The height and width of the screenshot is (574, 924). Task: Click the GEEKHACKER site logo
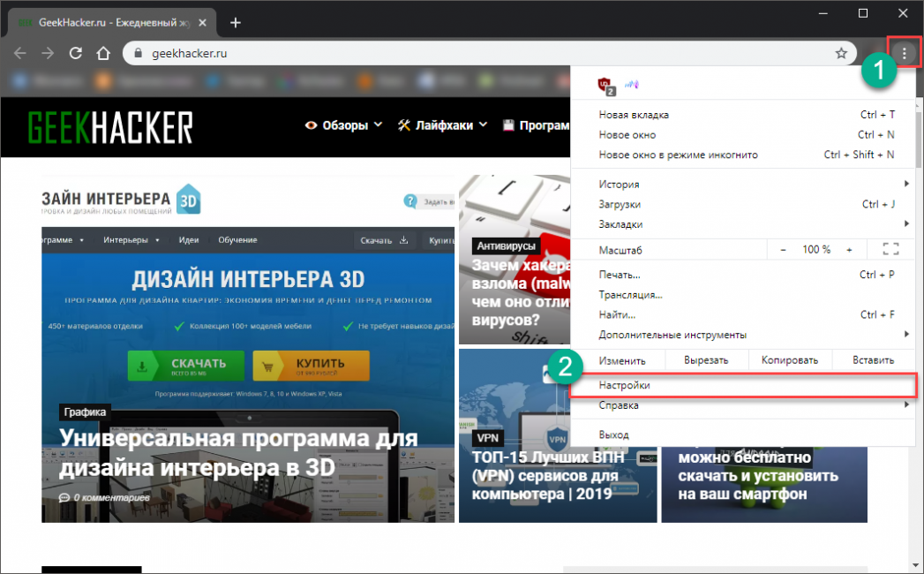click(x=109, y=126)
